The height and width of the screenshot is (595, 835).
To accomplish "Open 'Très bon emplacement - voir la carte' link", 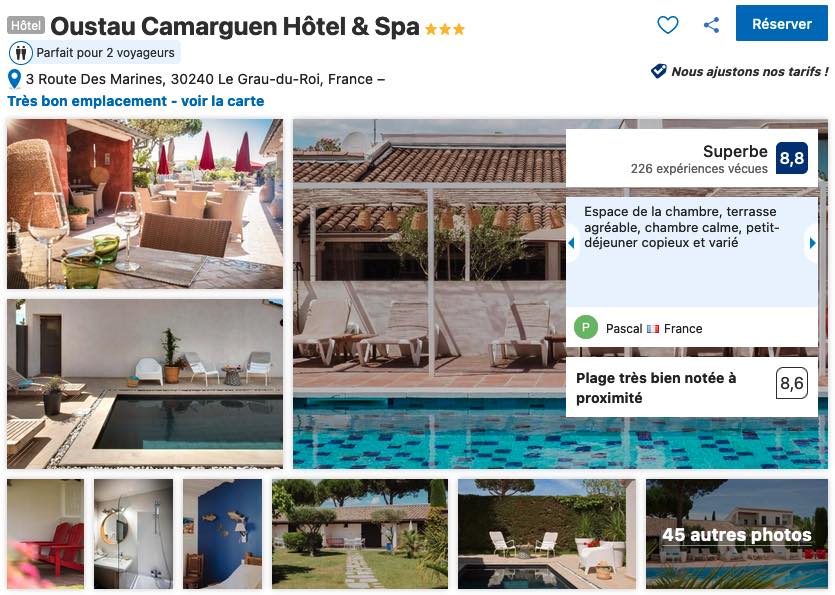I will [x=136, y=101].
